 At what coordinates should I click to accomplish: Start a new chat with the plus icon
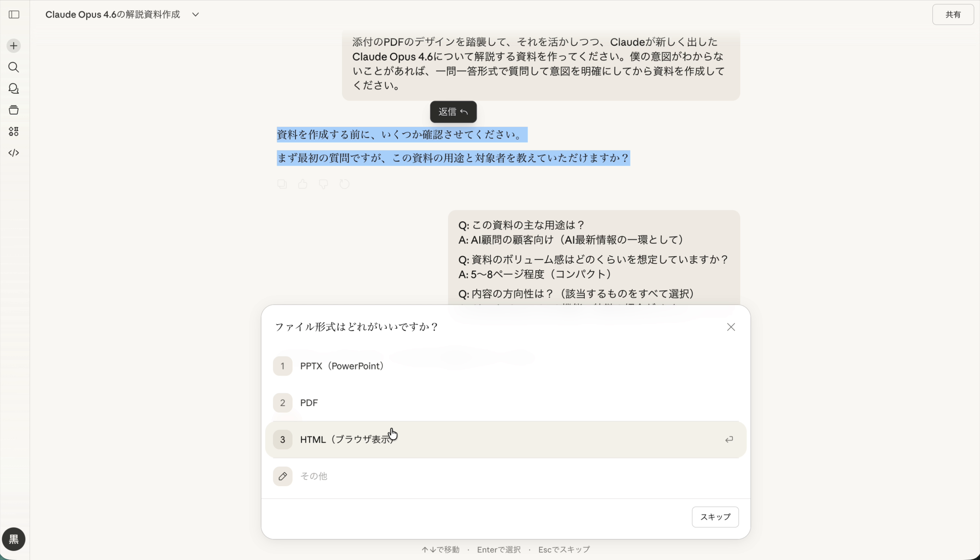14,45
